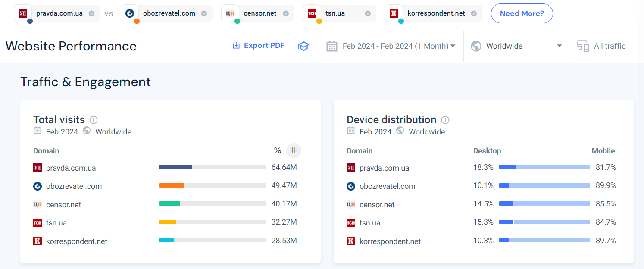Screen dimensions: 644x269
Task: Open the graduation cap learning icon
Action: click(303, 46)
